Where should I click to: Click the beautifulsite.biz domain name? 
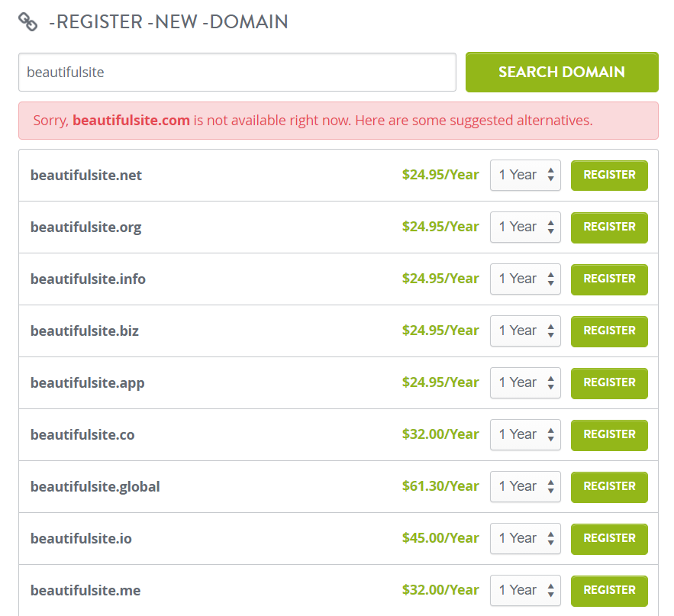pos(85,331)
